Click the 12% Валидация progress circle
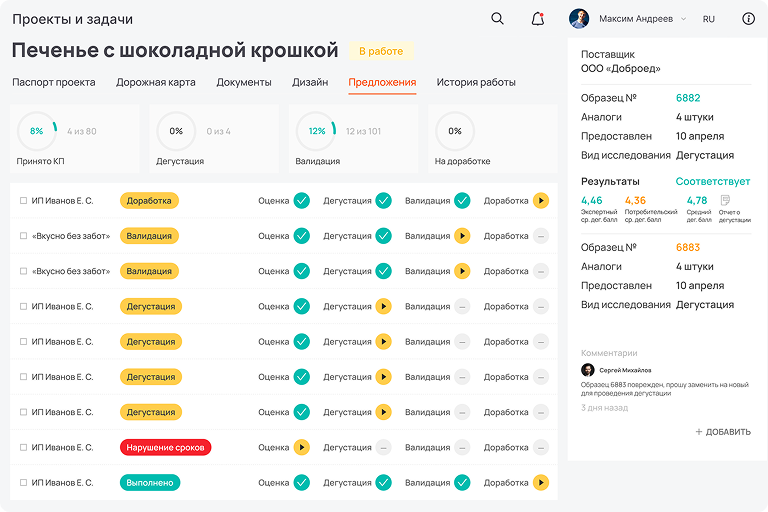Screen dimensions: 768x512 316,131
